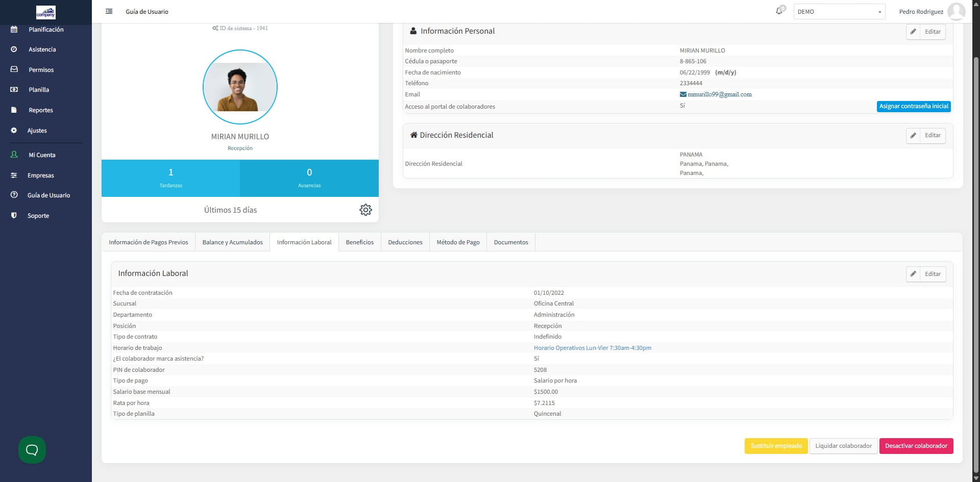
Task: Click the Asignar contraseña inicial button
Action: tap(913, 107)
